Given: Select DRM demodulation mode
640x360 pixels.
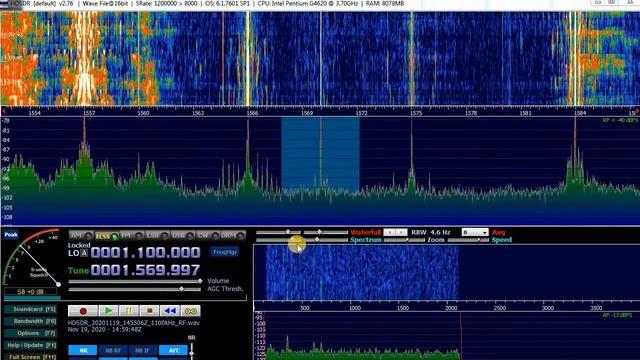Looking at the screenshot, I should (x=233, y=236).
